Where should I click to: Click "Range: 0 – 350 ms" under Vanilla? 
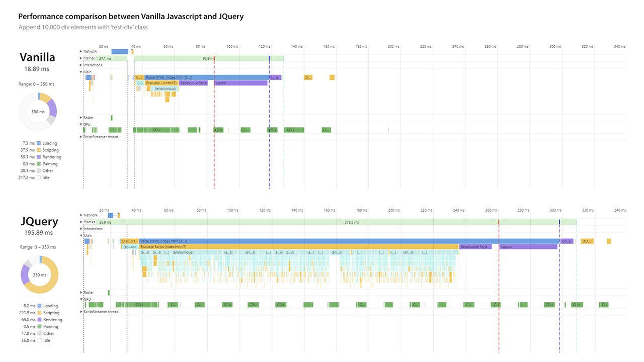pos(37,84)
